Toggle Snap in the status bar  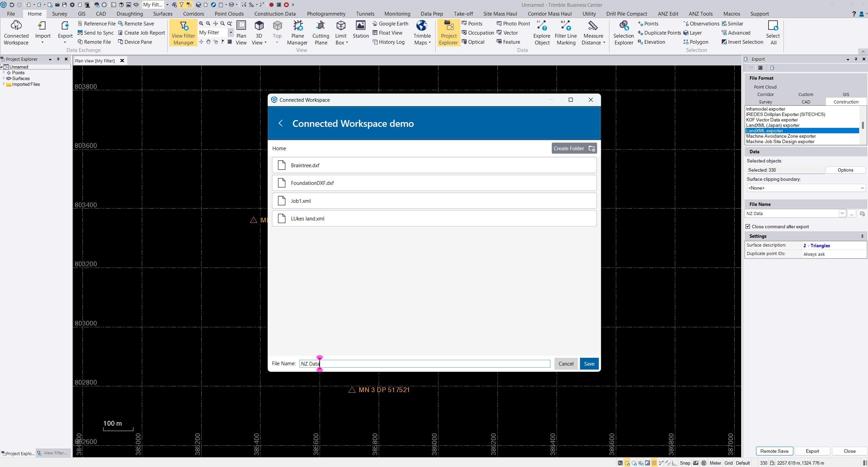tap(685, 463)
